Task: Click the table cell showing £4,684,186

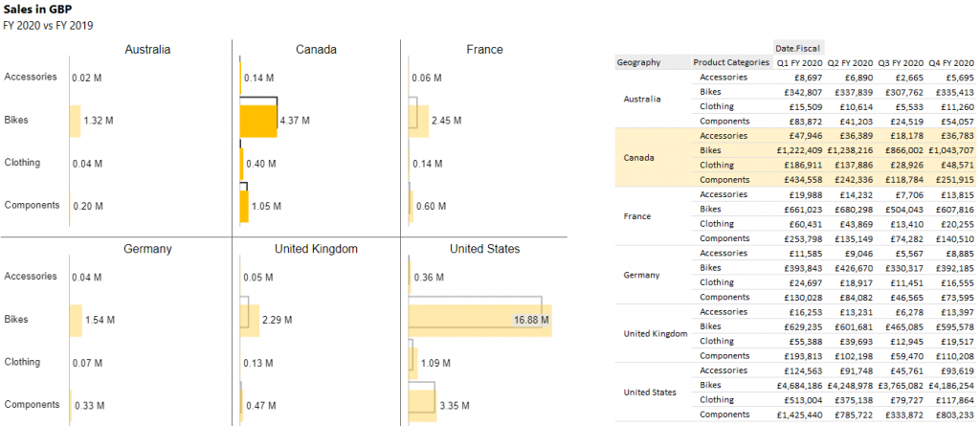Action: pos(798,385)
